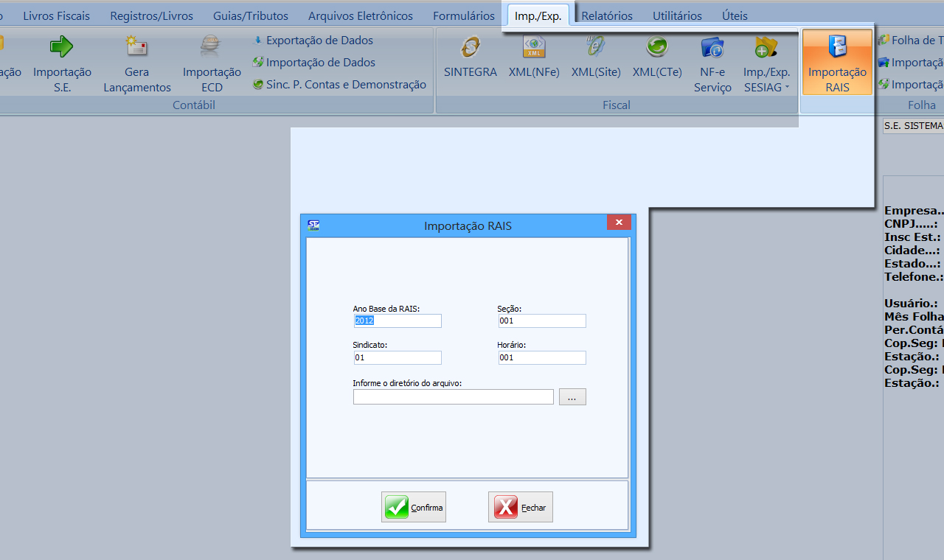Open the Utilitários ribbon tab
This screenshot has height=560, width=944.
(677, 15)
